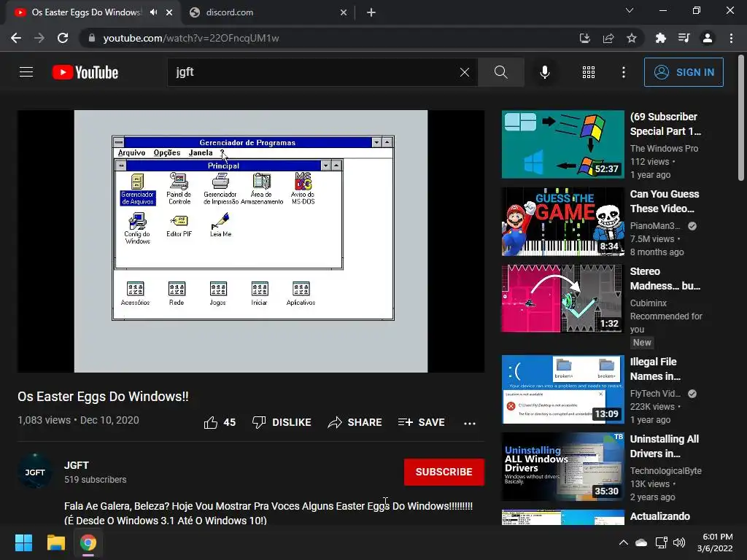This screenshot has width=747, height=560.
Task: Open the JGFT channel name link
Action: [77, 465]
